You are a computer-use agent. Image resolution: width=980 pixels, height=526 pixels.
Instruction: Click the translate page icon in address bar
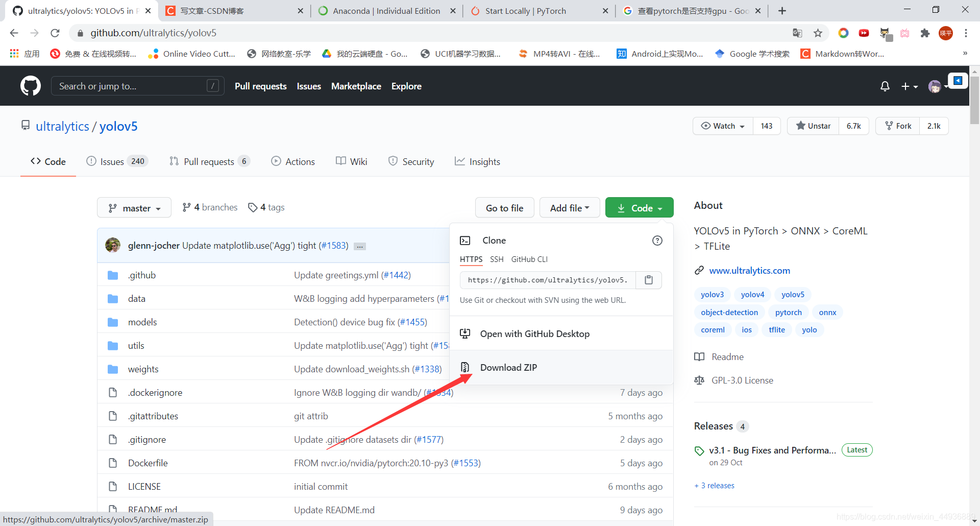[x=797, y=33]
